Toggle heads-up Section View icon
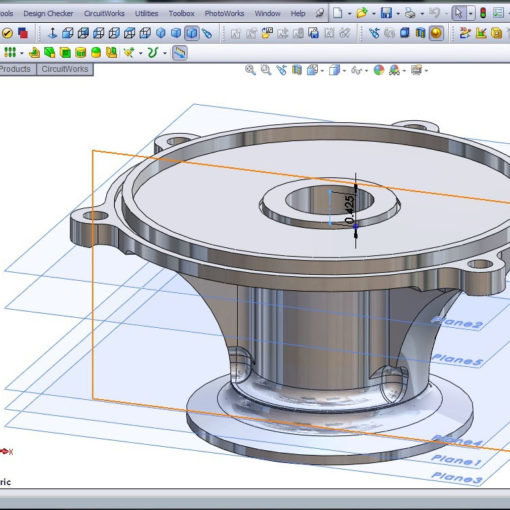 point(297,70)
